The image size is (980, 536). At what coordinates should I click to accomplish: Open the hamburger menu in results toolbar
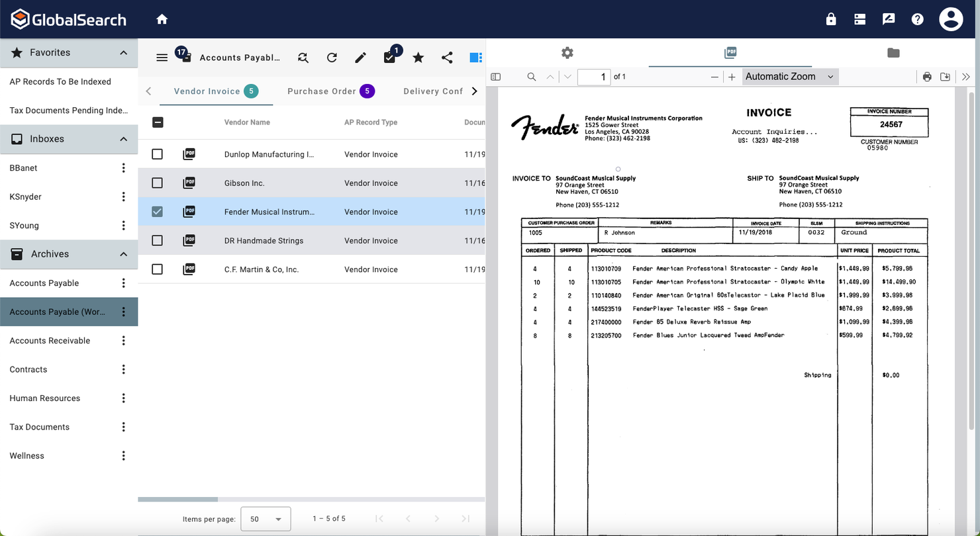pos(162,58)
